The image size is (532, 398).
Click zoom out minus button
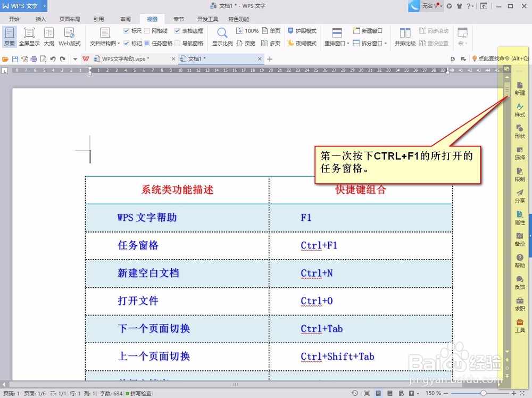446,393
